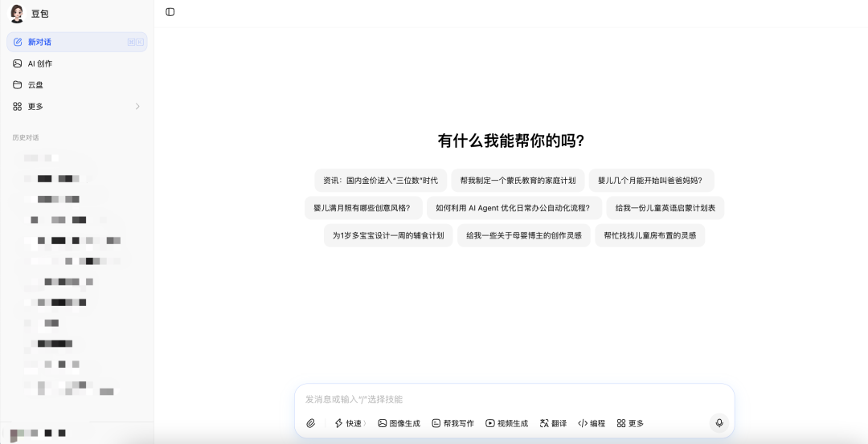This screenshot has width=868, height=444.
Task: Click the 豆包 avatar icon
Action: (17, 14)
